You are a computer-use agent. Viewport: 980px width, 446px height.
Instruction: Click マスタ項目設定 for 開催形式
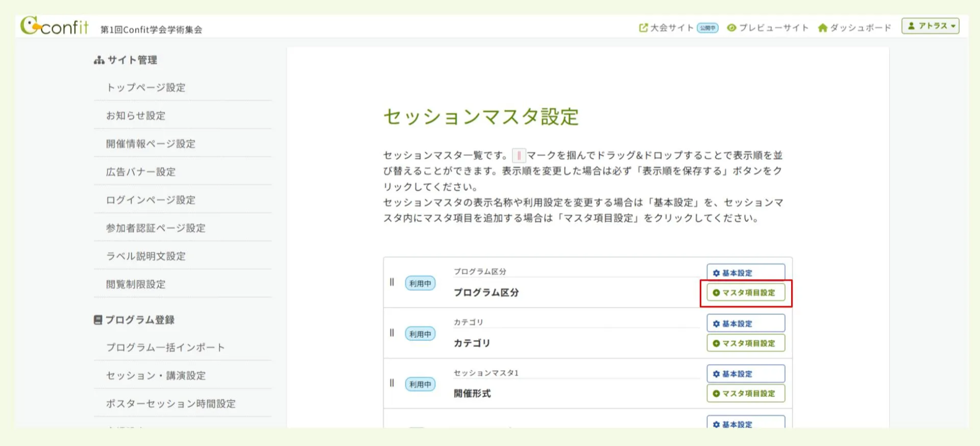click(x=746, y=393)
